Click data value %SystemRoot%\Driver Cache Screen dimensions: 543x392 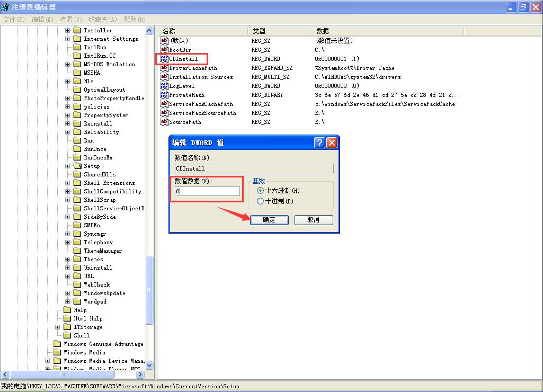(x=354, y=68)
